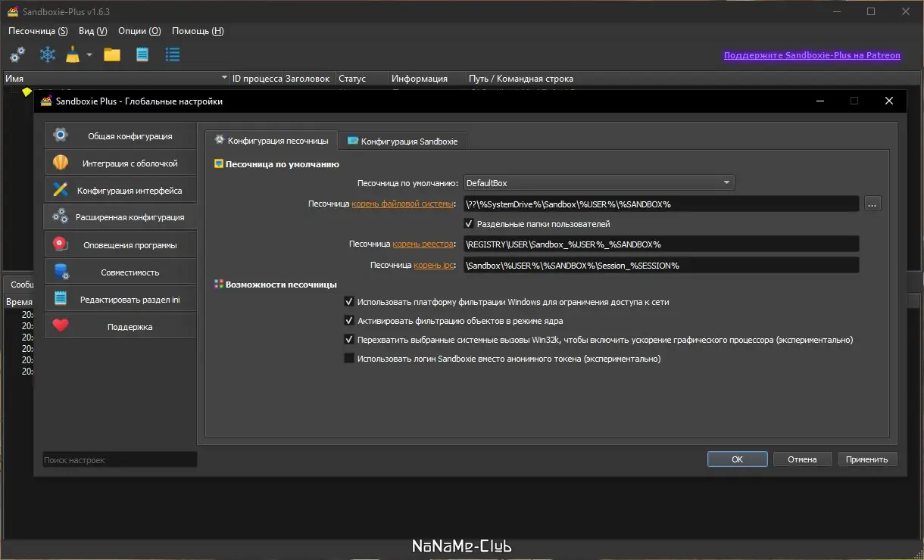Click the Информация column header
The width and height of the screenshot is (924, 560).
point(428,79)
